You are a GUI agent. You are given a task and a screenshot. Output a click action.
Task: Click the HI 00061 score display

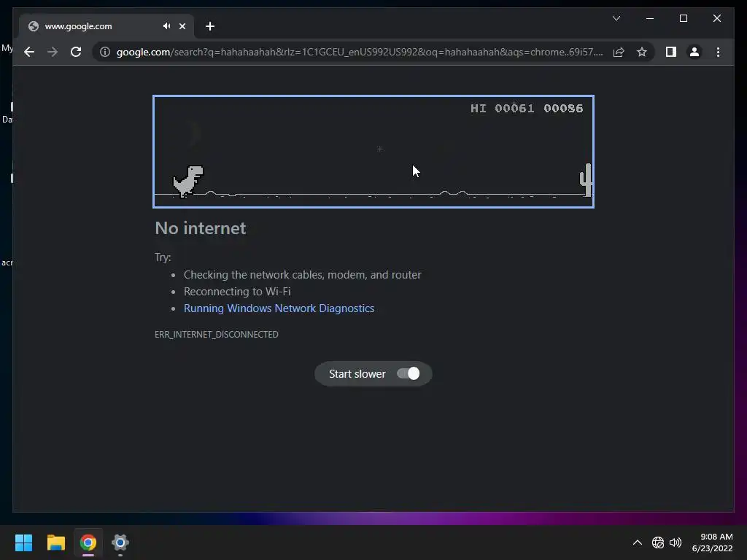tap(502, 109)
